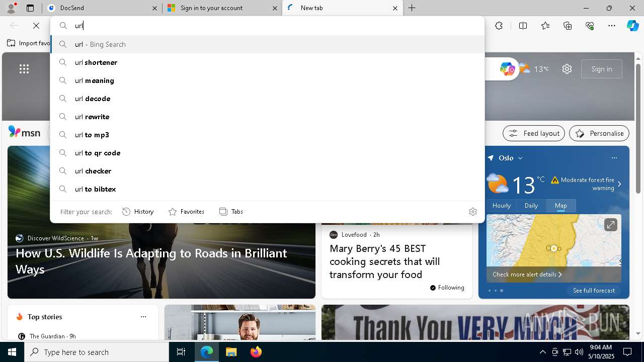Click the address bar containing 'url'
This screenshot has height=362, width=644.
[267, 26]
